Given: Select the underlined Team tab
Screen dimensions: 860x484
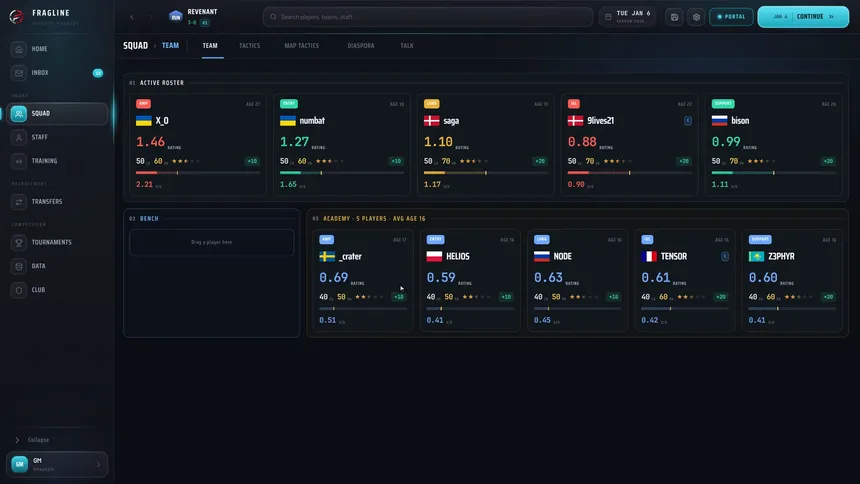Looking at the screenshot, I should point(210,46).
